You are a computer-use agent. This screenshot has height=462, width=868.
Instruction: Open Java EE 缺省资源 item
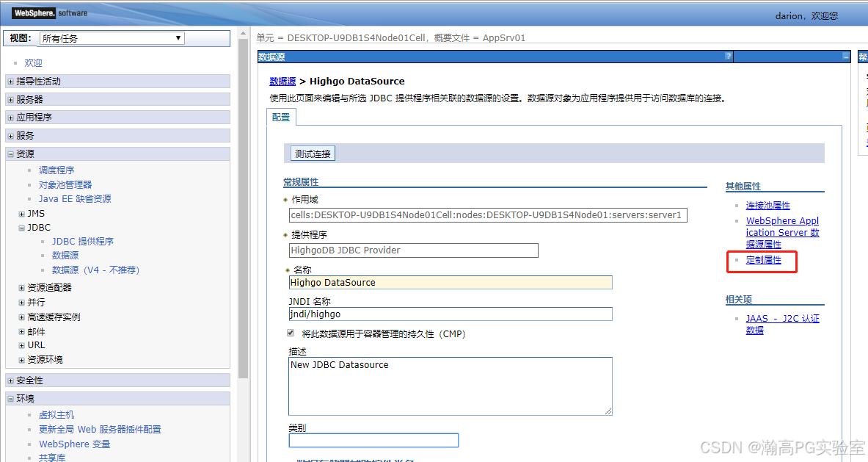[75, 199]
